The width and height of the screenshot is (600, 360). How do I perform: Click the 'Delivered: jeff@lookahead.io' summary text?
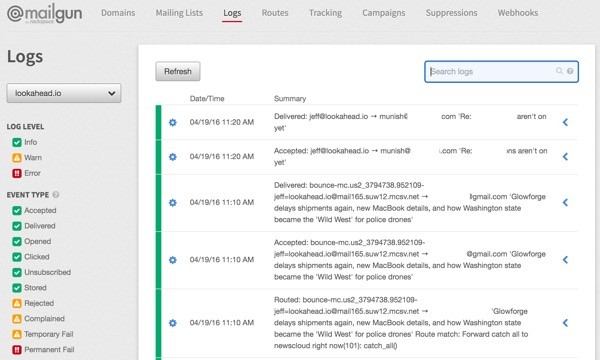[x=410, y=122]
